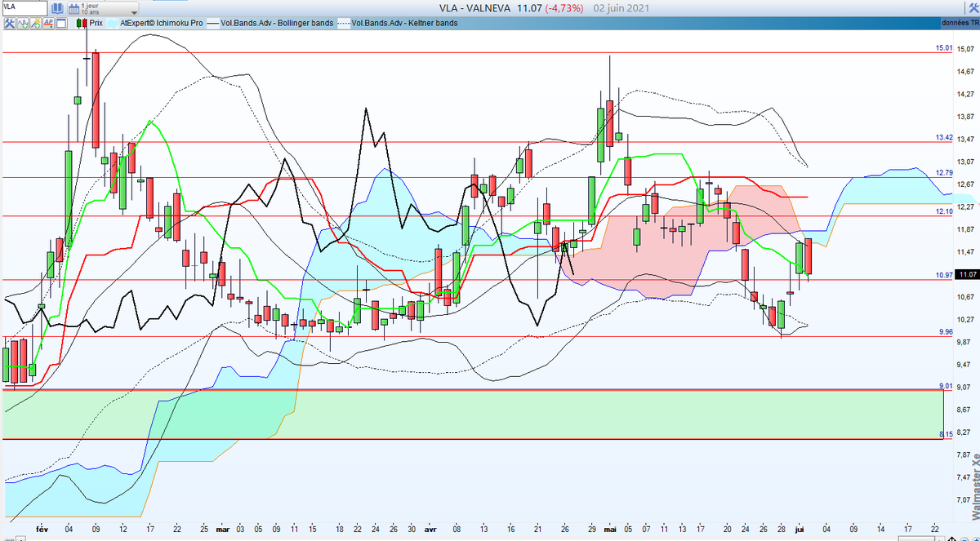Open the calendar timeframe selector icon

click(x=73, y=9)
